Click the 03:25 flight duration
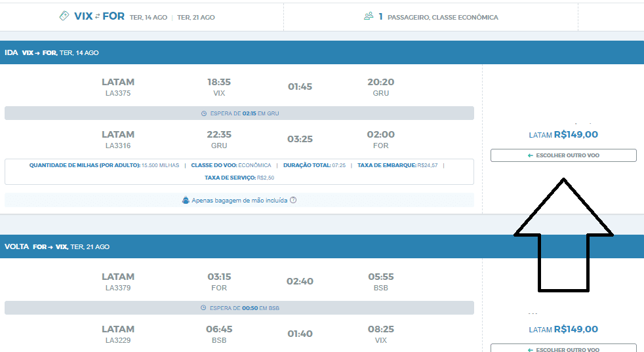 (x=300, y=139)
